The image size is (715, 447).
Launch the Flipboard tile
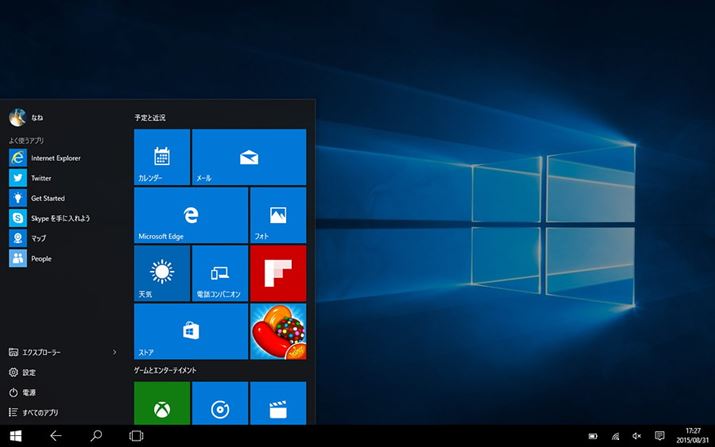(277, 273)
